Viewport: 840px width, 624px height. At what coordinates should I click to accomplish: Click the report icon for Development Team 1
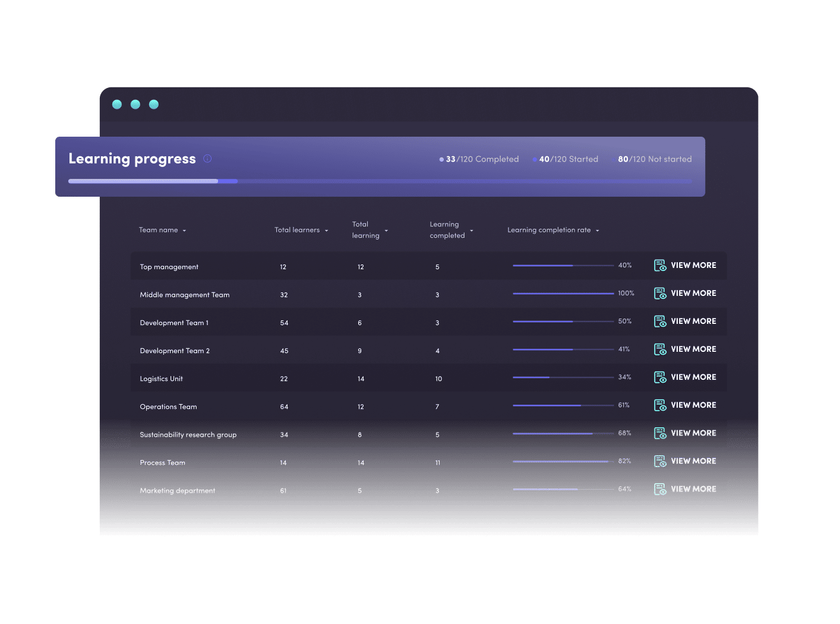pos(660,321)
